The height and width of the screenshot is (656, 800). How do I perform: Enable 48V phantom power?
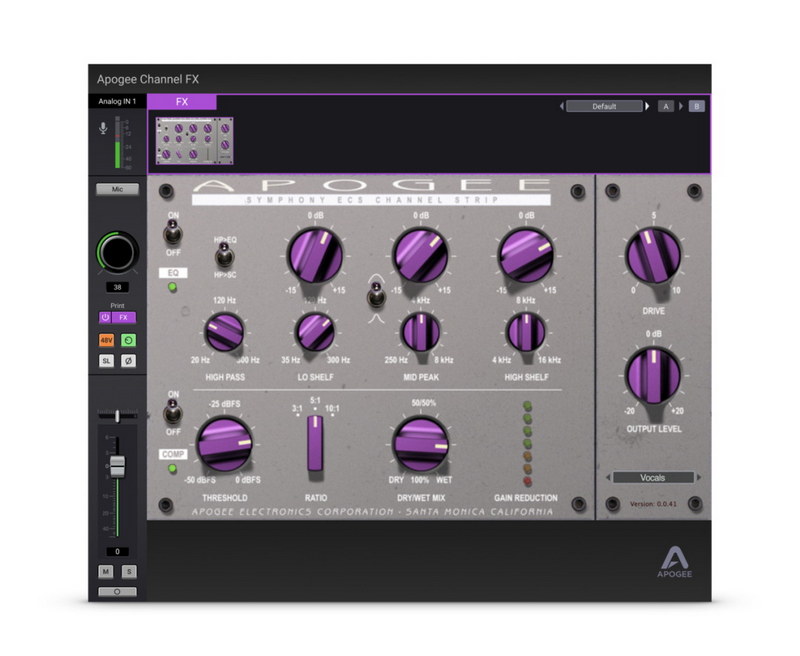point(106,340)
